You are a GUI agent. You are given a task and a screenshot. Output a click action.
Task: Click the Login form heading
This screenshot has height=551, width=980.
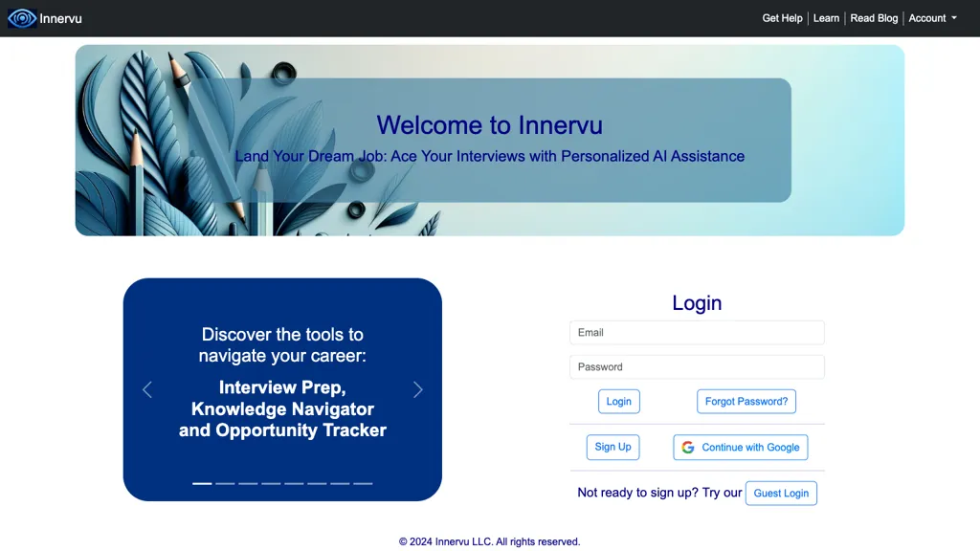[x=697, y=303]
